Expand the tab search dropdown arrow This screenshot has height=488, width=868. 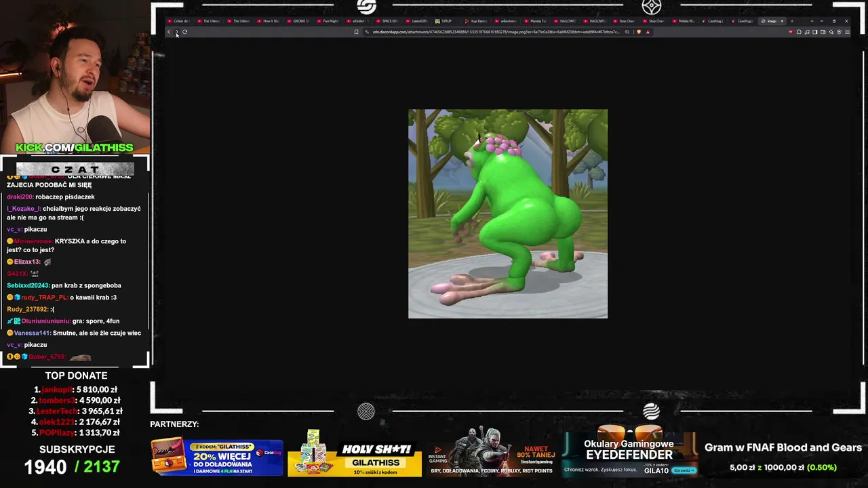click(x=812, y=21)
